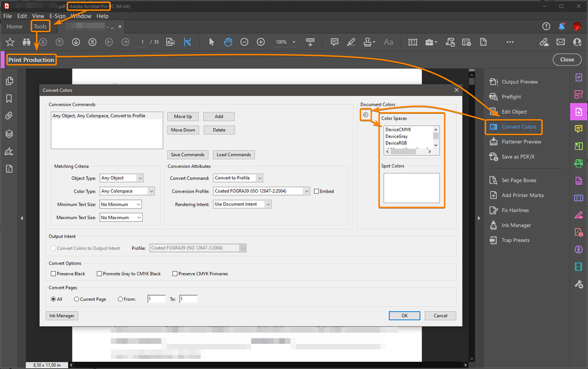Toggle the Embed profile checkbox
This screenshot has width=588, height=369.
(316, 192)
